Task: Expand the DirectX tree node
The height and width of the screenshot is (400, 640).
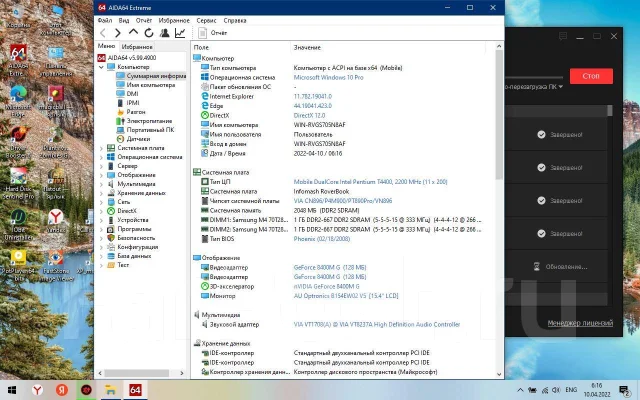Action: pos(101,211)
